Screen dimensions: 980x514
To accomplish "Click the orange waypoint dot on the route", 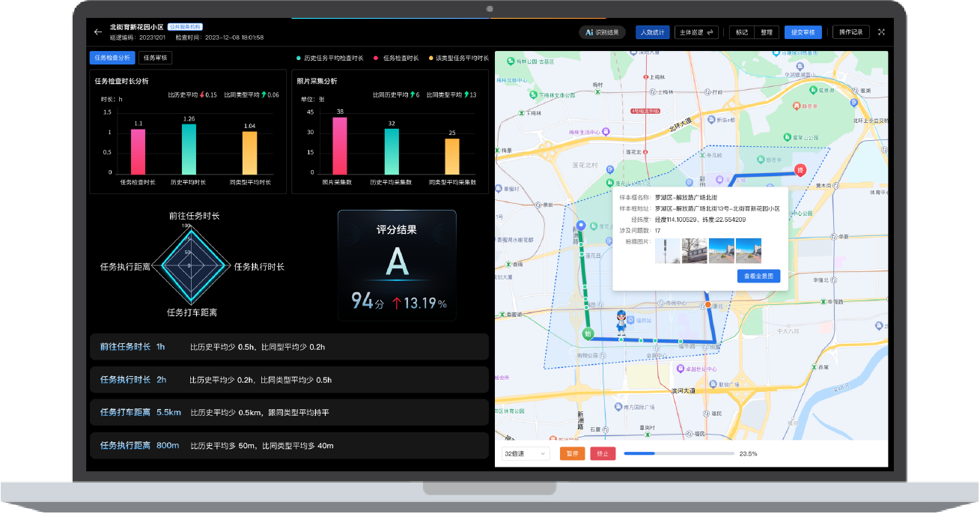I will pyautogui.click(x=707, y=305).
